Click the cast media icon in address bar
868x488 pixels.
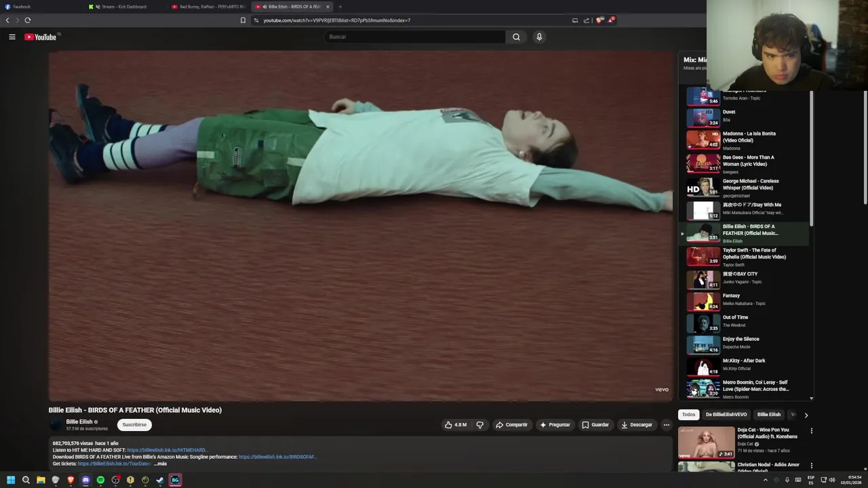pyautogui.click(x=575, y=20)
